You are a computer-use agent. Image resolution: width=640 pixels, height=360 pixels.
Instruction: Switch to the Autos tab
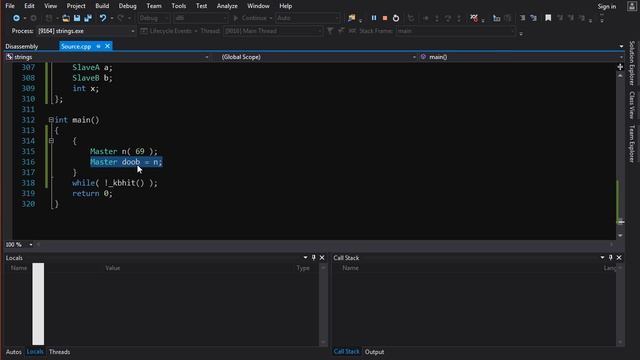13,352
